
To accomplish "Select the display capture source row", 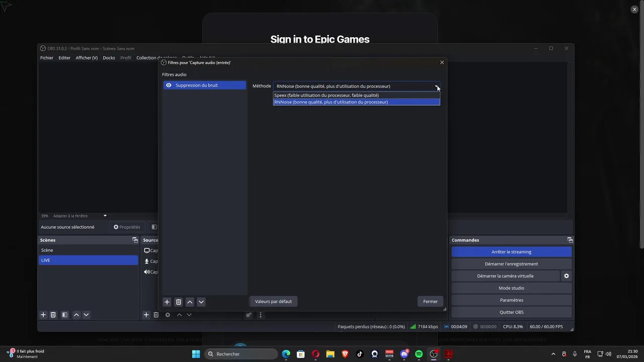I will point(151,250).
